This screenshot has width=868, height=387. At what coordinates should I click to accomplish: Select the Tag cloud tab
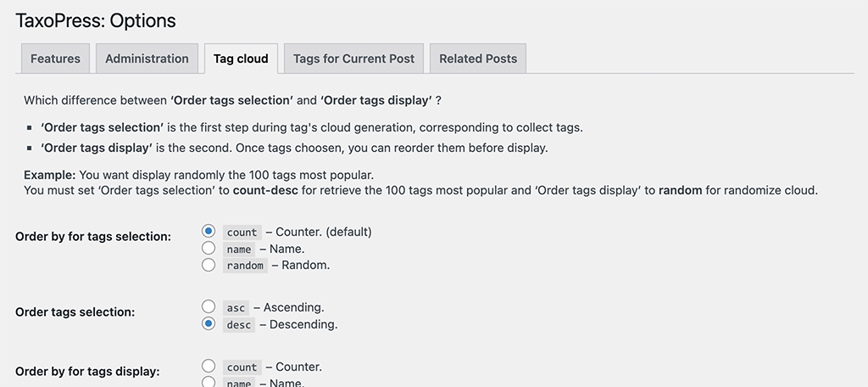(241, 59)
